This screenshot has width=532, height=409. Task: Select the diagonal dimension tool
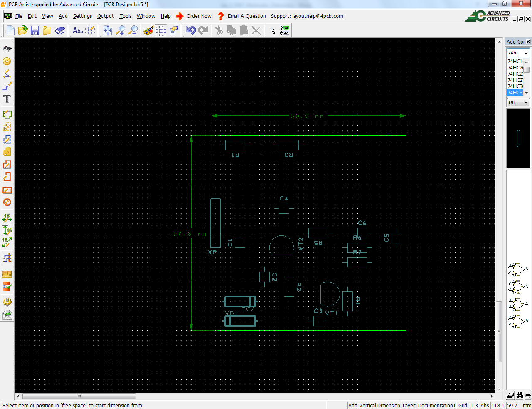7,242
